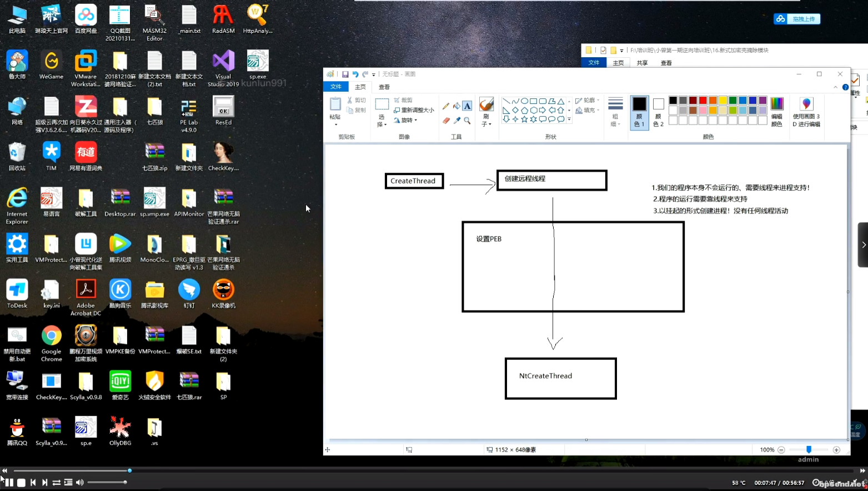Select the Color picker eyedropper tool

pos(456,120)
